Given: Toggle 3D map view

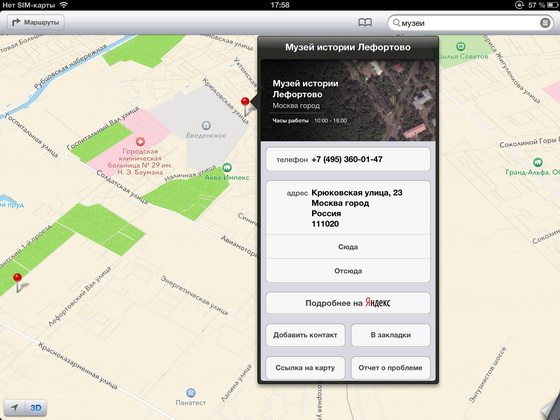Looking at the screenshot, I should pos(36,408).
